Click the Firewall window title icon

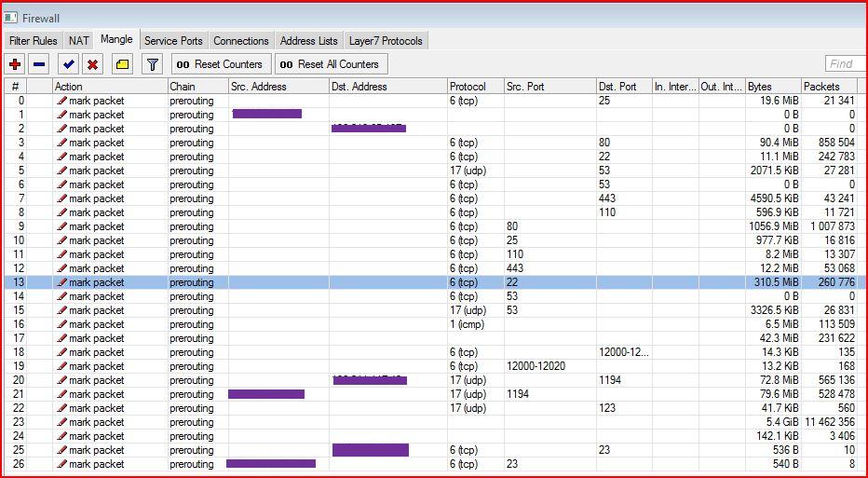pos(11,18)
